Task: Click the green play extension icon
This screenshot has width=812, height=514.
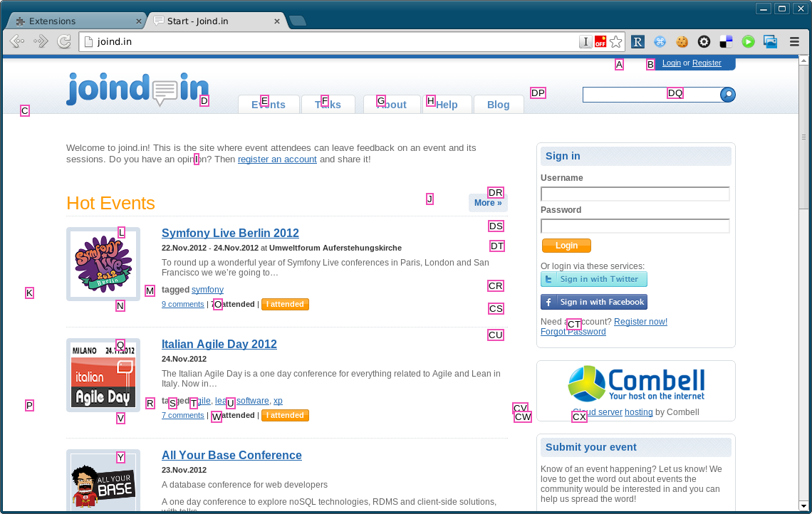Action: [749, 42]
